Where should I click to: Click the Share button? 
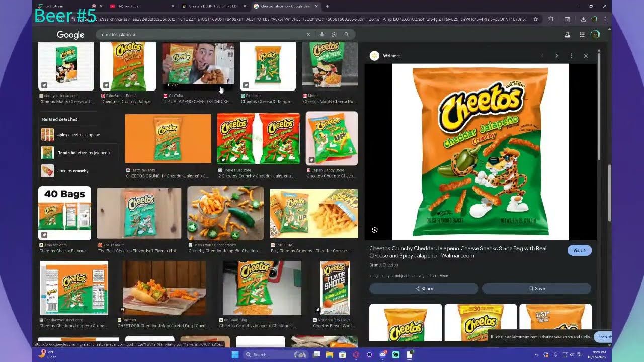[424, 289]
